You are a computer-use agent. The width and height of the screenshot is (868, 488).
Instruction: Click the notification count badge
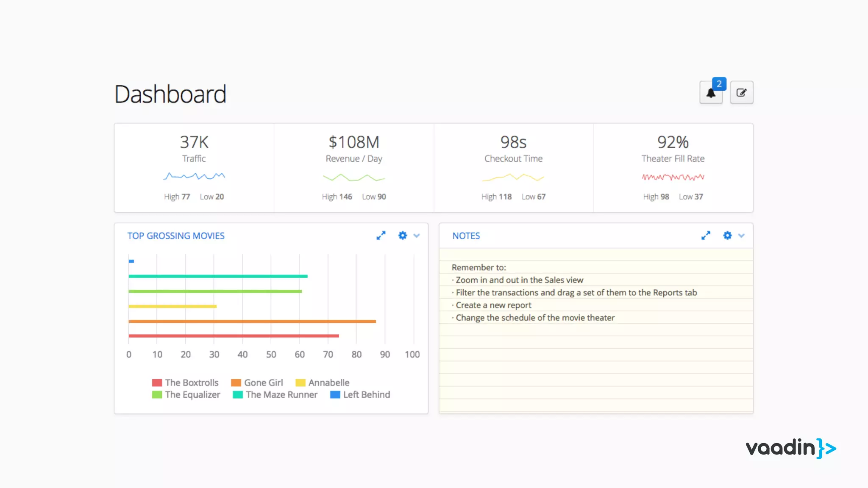(x=719, y=84)
